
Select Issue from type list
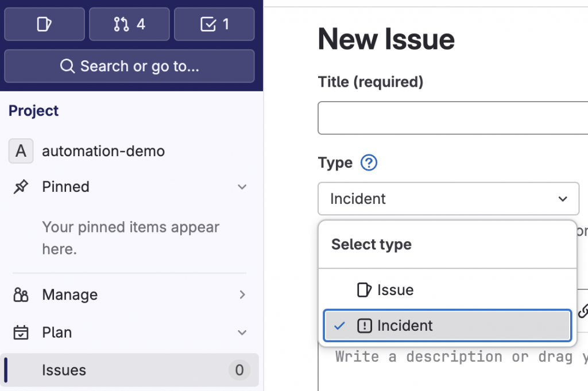click(x=395, y=290)
